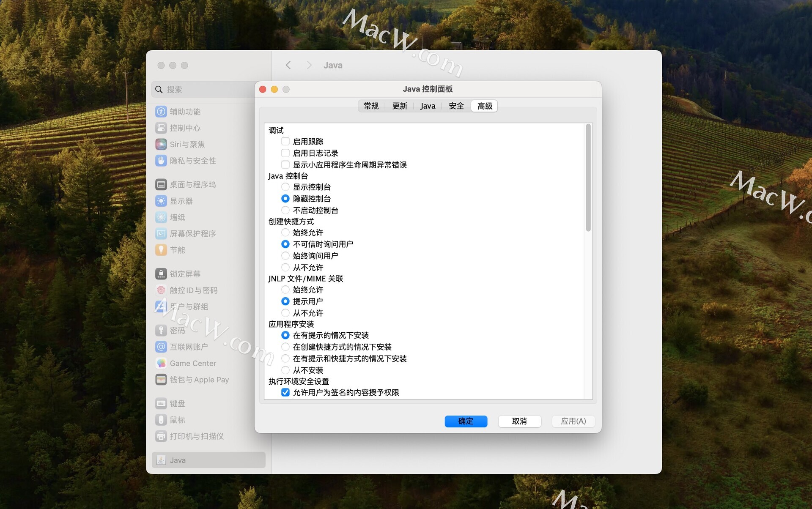The width and height of the screenshot is (812, 509).
Task: Select the 键盘 keyboard icon
Action: pyautogui.click(x=161, y=404)
